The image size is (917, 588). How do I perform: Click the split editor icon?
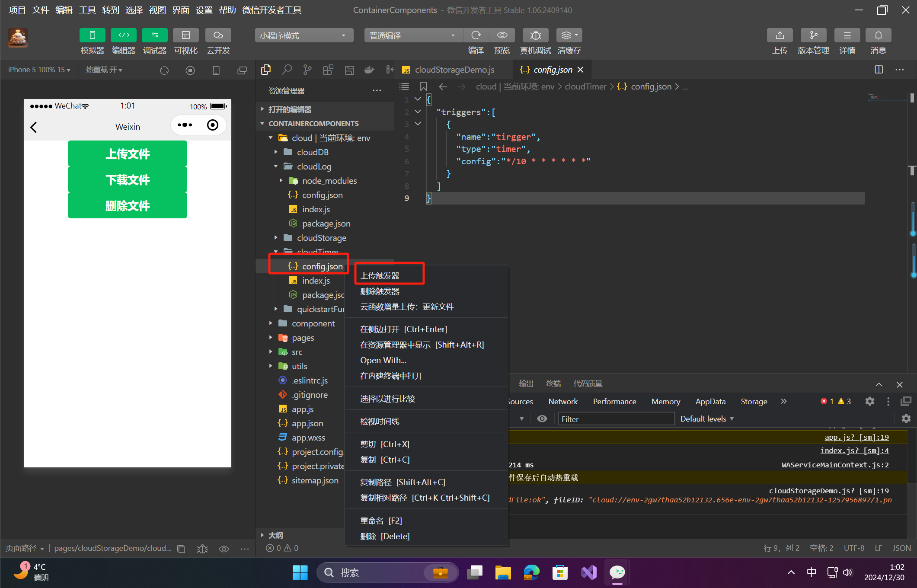tap(879, 70)
